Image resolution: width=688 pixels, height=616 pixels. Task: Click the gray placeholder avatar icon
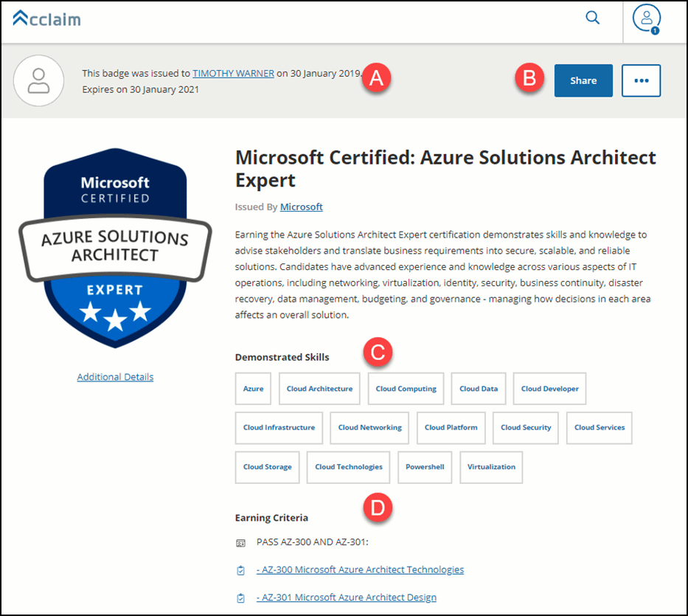pos(38,81)
